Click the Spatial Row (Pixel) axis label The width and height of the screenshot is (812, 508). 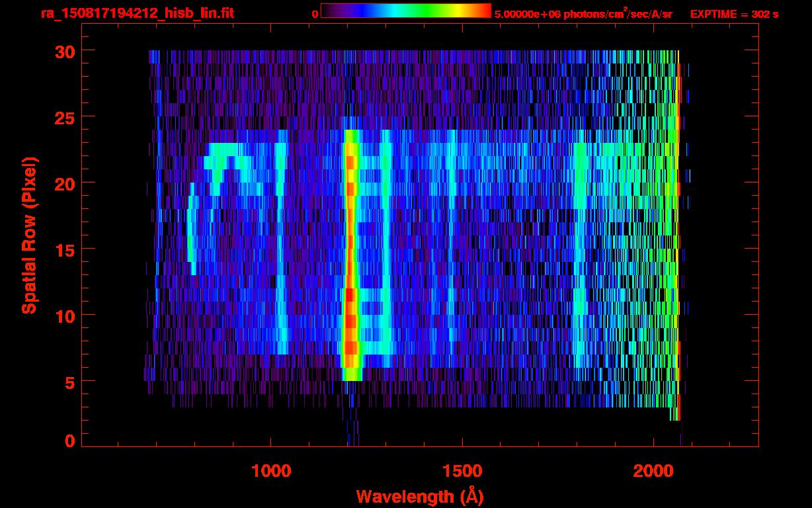pos(29,235)
